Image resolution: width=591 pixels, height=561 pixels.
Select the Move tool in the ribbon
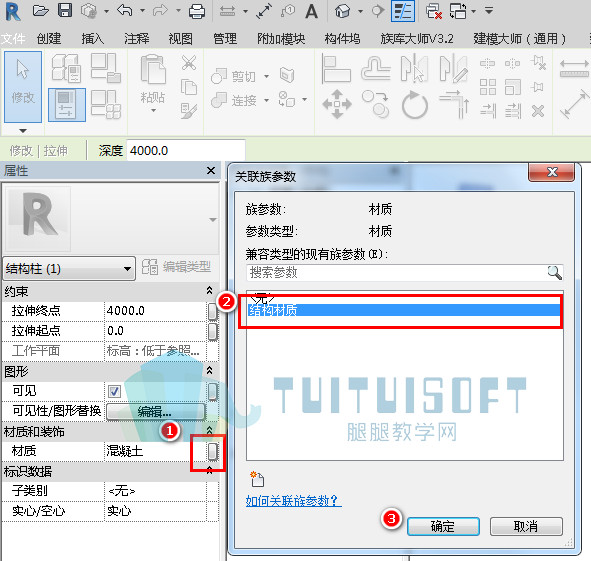tap(337, 104)
